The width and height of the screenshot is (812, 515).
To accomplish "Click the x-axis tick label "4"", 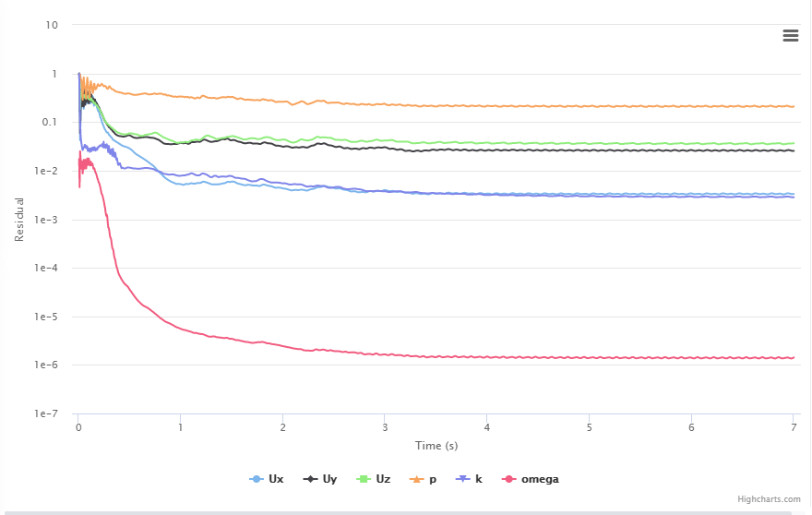I will pyautogui.click(x=486, y=428).
